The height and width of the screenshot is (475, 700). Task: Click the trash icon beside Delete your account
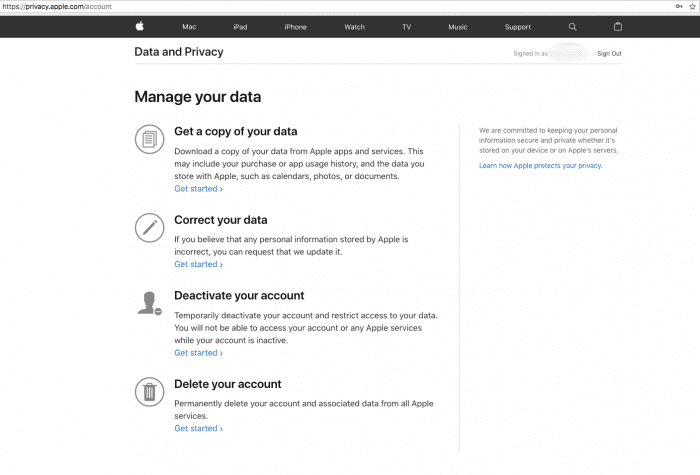(150, 392)
